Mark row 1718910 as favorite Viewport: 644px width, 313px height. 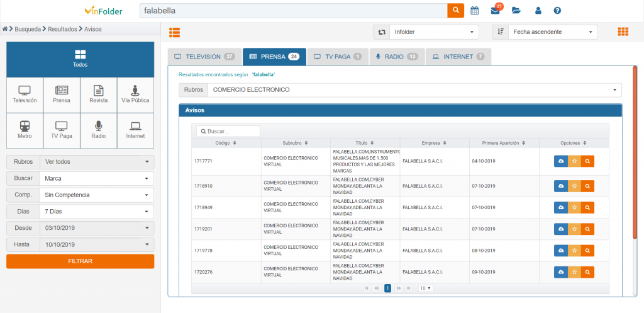click(574, 186)
